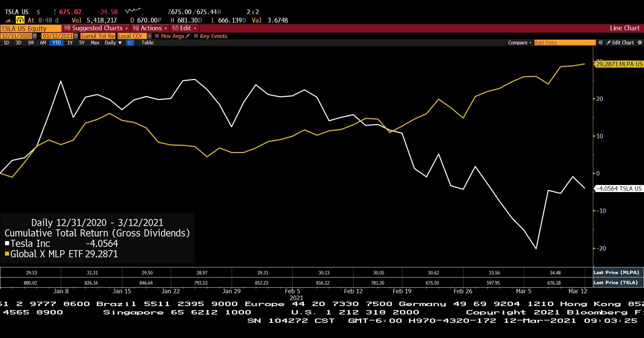The width and height of the screenshot is (644, 338).
Task: Open the Suggested Charts dropdown
Action: coord(96,28)
